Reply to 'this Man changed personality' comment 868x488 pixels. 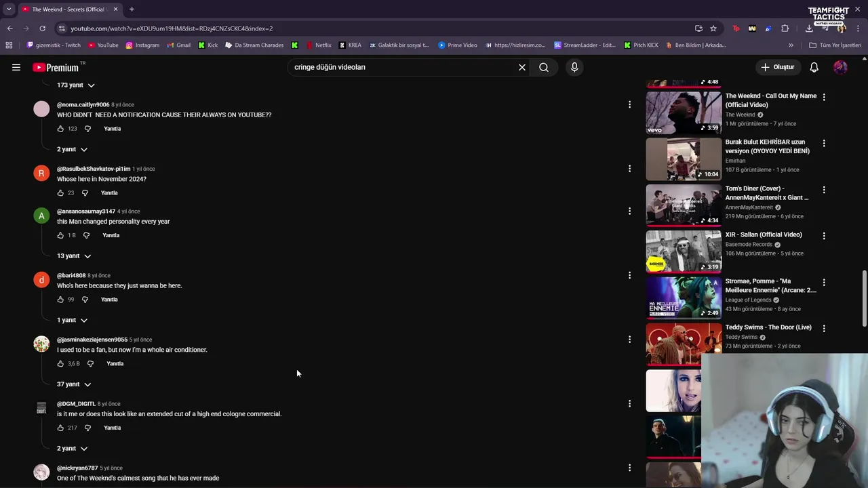click(x=111, y=235)
